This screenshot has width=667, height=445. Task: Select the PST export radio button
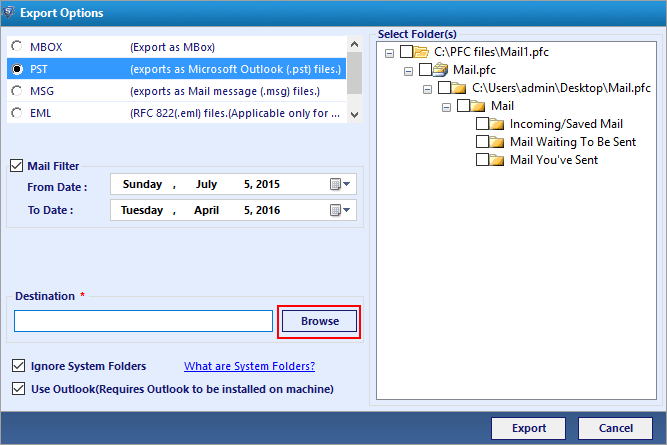tap(17, 69)
